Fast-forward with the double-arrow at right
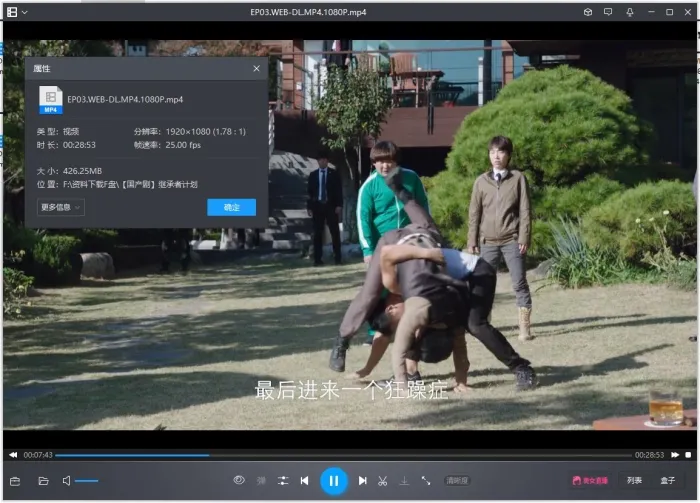This screenshot has height=503, width=700. pyautogui.click(x=675, y=455)
